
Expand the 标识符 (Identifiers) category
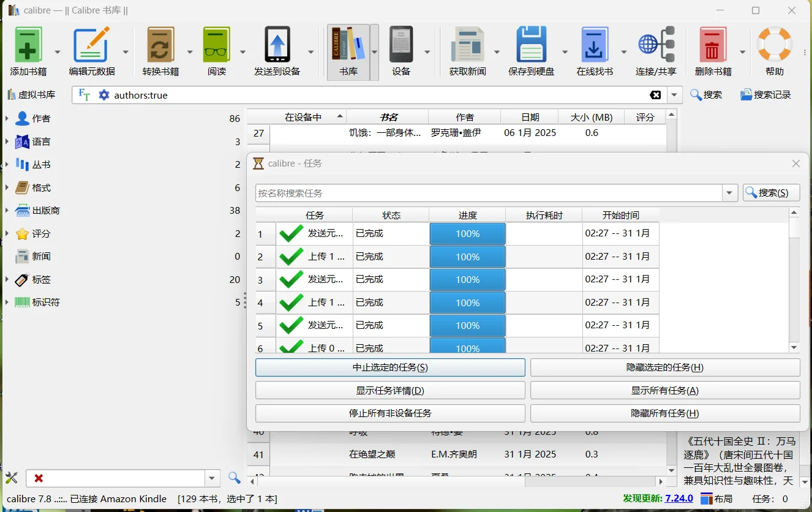pyautogui.click(x=7, y=302)
